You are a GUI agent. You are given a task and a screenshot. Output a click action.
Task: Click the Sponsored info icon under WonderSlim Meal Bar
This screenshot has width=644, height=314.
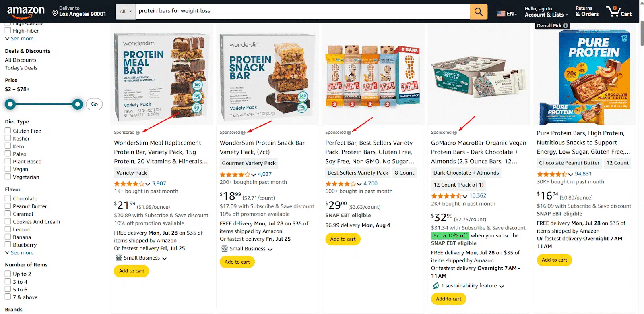(138, 133)
